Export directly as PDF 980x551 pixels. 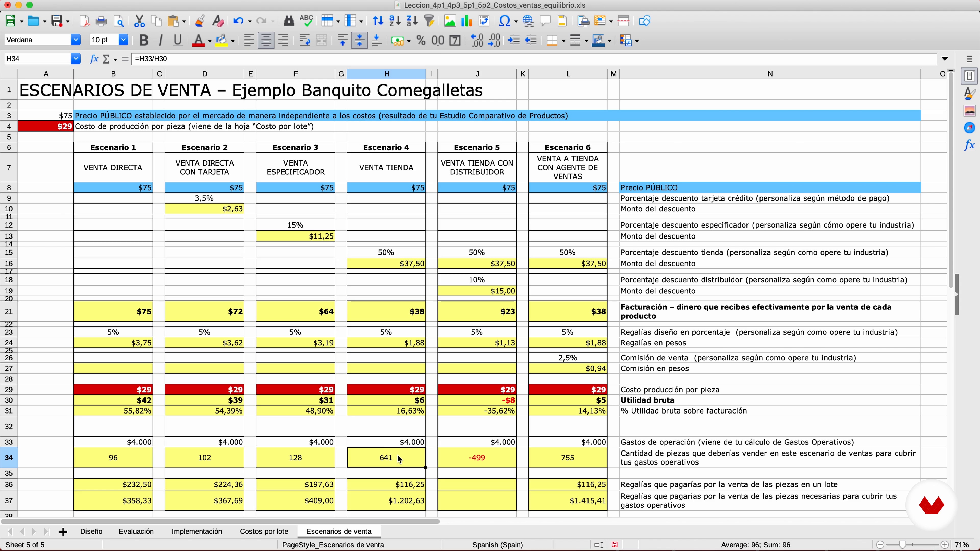[x=84, y=21]
